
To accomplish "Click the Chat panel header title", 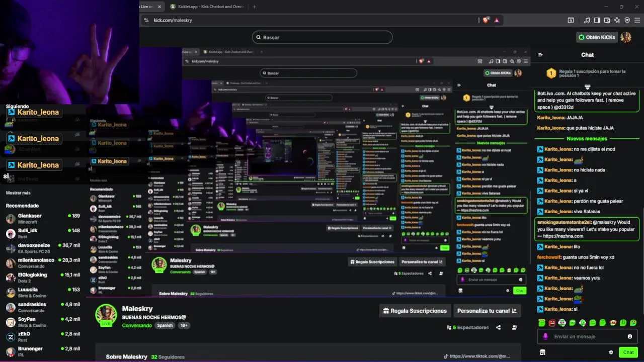I will (587, 55).
